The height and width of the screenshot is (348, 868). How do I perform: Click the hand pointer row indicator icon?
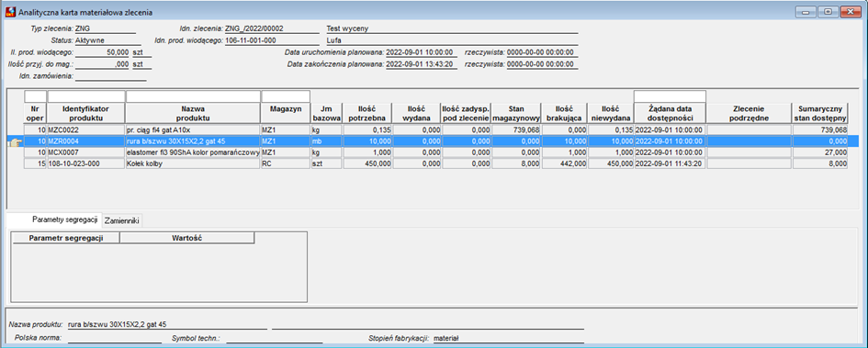(x=14, y=141)
